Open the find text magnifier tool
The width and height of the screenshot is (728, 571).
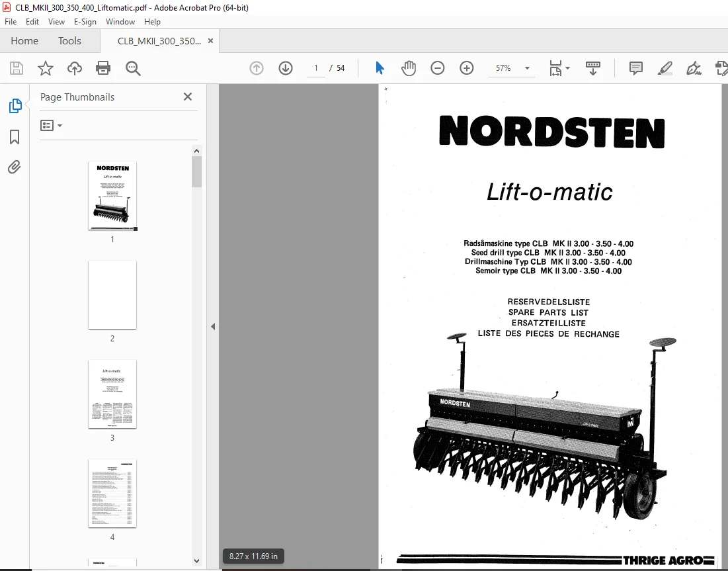134,68
